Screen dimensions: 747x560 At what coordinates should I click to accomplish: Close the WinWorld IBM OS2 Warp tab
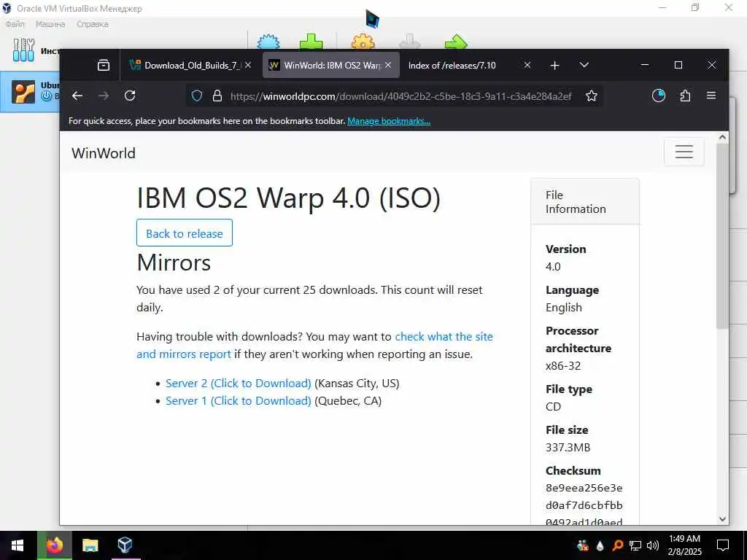coord(388,65)
